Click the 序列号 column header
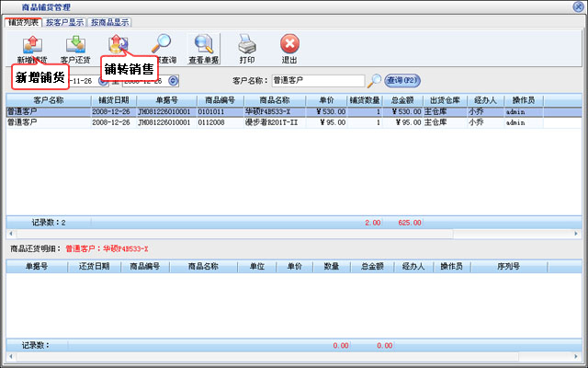 tap(508, 266)
